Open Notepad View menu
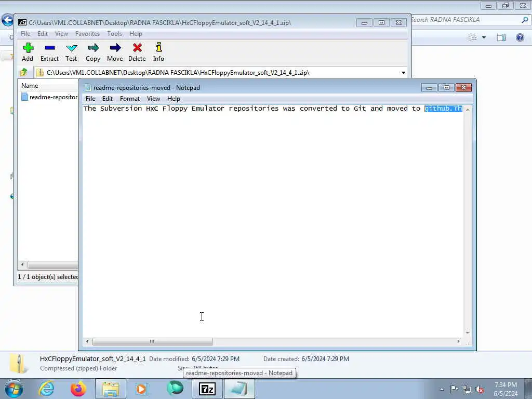This screenshot has height=399, width=532. click(153, 99)
